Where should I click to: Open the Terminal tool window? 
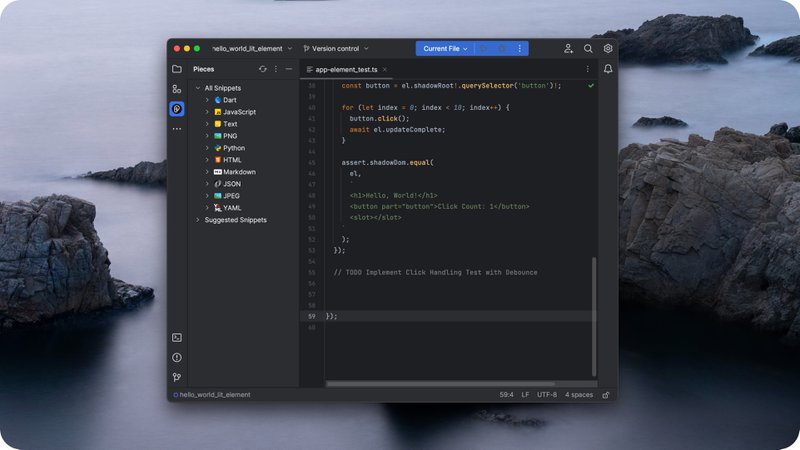coord(177,337)
